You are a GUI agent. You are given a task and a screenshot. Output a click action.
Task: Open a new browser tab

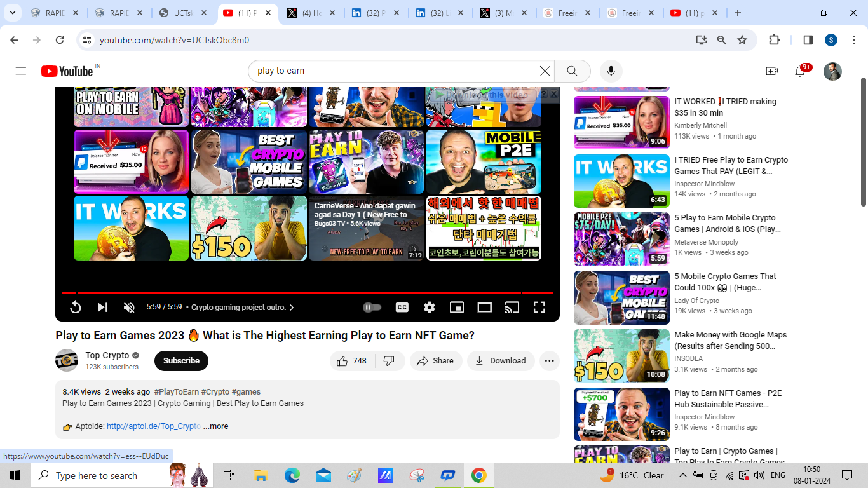coord(737,13)
